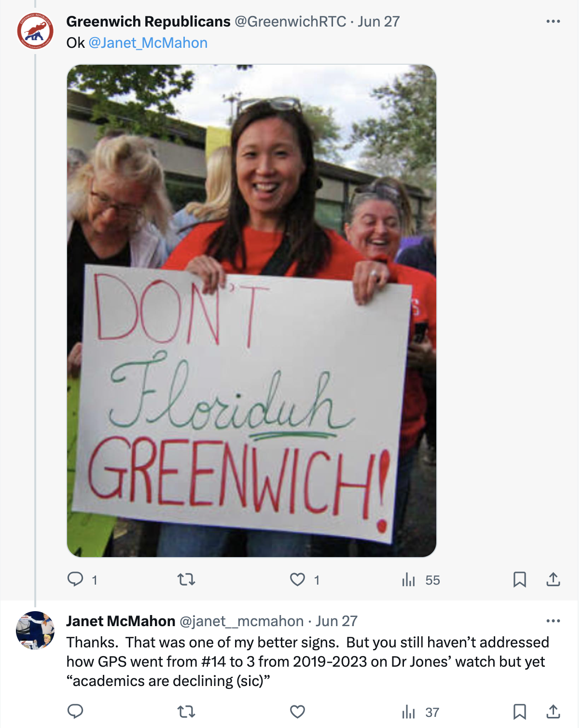Retweet the Greenwich Republicans post

tap(186, 579)
